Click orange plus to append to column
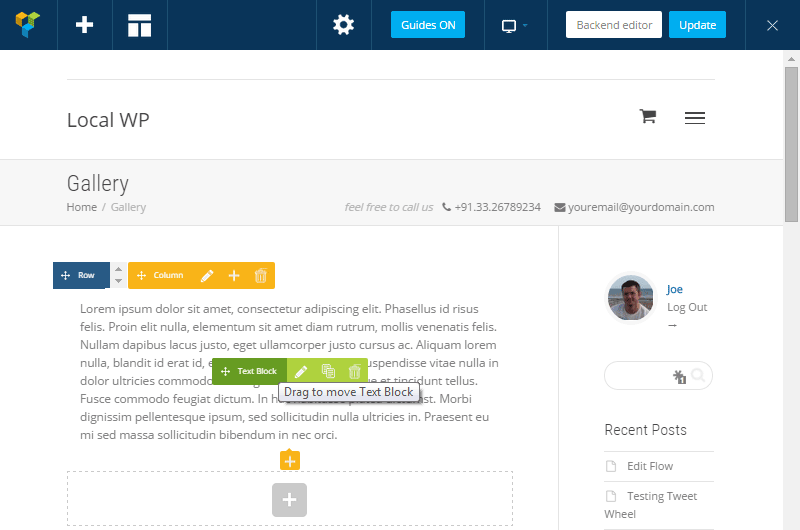800x530 pixels. pos(290,461)
